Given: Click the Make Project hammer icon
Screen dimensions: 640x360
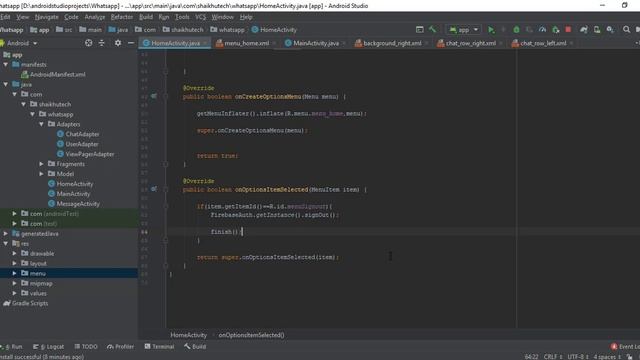Looking at the screenshot, I should pos(432,29).
